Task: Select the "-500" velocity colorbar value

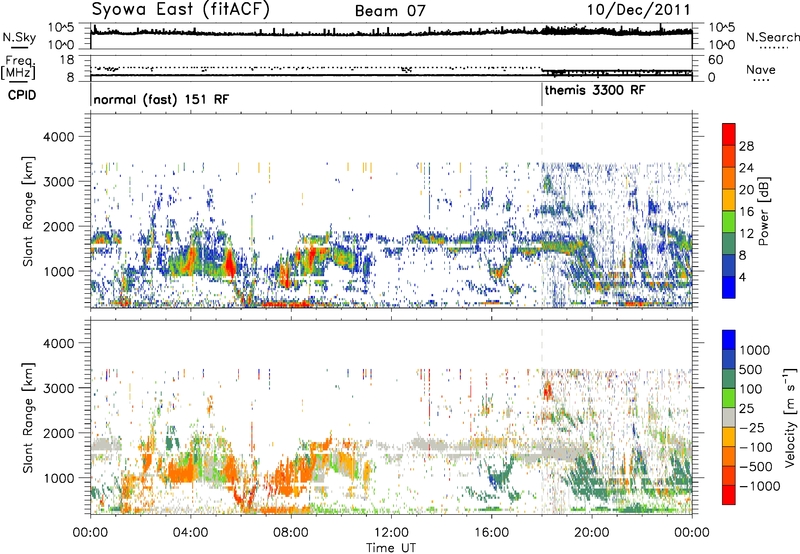Action: [x=756, y=467]
